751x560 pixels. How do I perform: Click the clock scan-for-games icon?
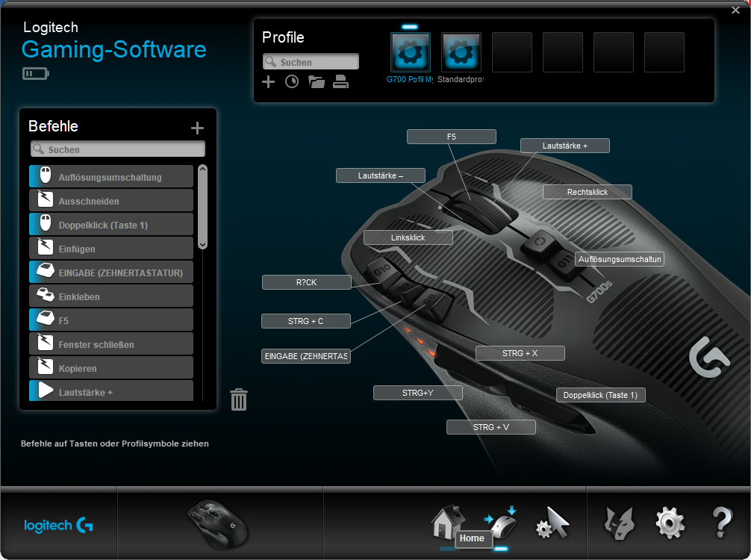[x=292, y=82]
